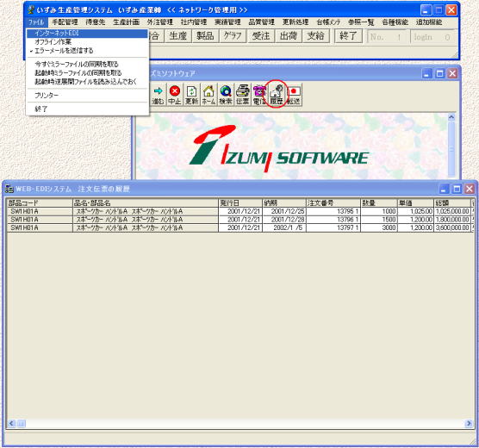Open the 履歴 history icon
Viewport: 479px width, 448px height.
tap(277, 95)
